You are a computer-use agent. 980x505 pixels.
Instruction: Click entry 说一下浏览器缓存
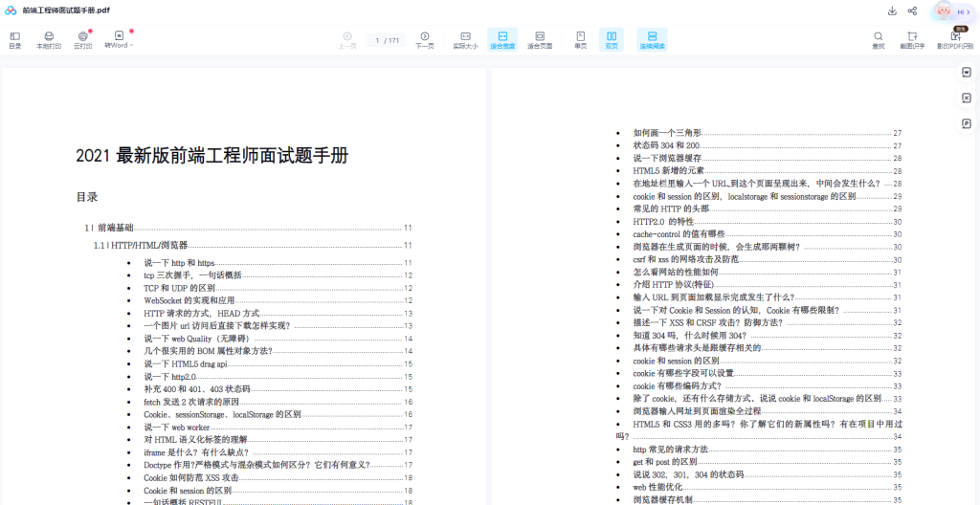point(768,158)
